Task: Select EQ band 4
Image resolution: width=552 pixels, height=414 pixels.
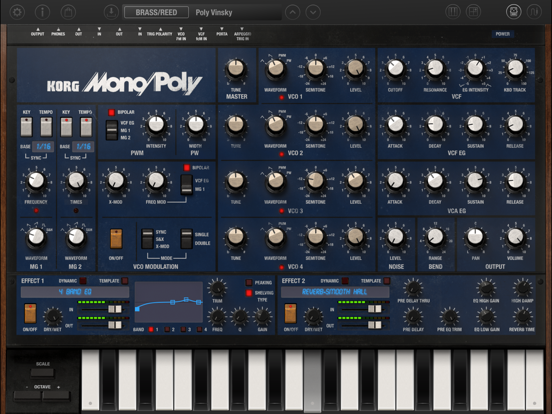Action: click(199, 330)
